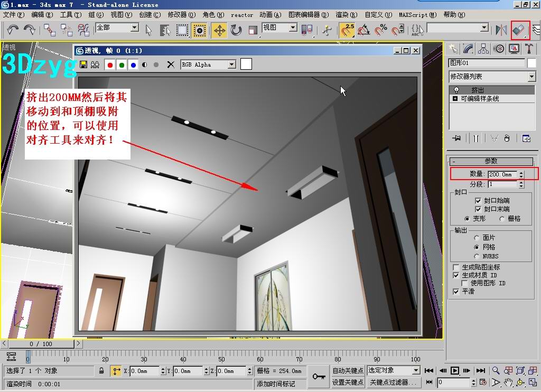The height and width of the screenshot is (392, 541).
Task: Click the 分段 segments input field
Action: point(502,184)
